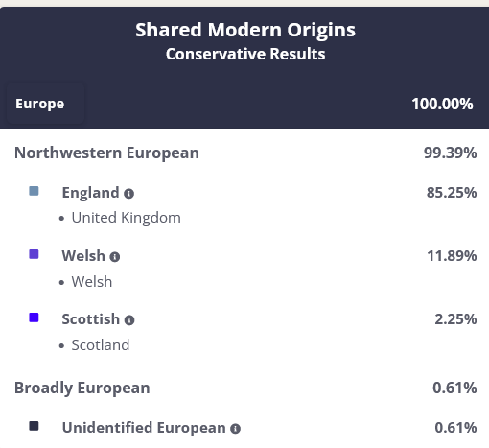The height and width of the screenshot is (448, 489).
Task: Select the Scottish blue color swatch
Action: coord(34,318)
